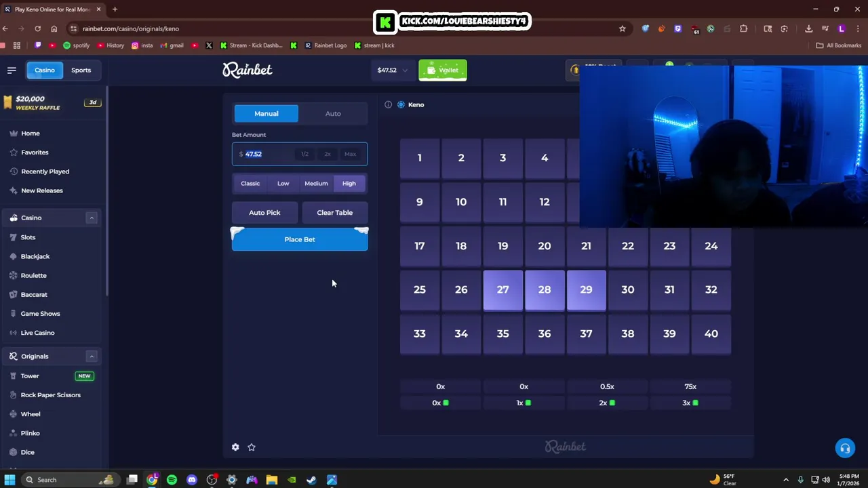
Task: Reload the page
Action: 37,28
